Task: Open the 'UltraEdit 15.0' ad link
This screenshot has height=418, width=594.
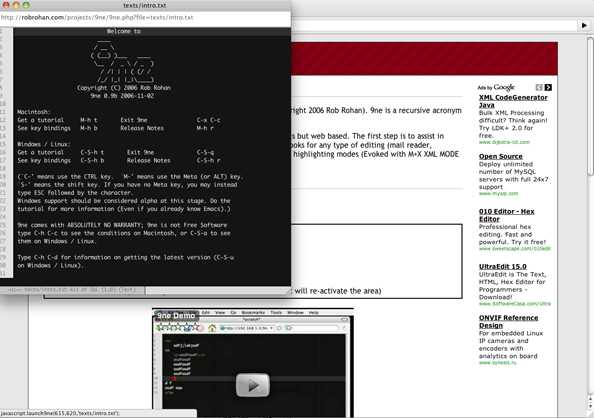Action: tap(502, 267)
